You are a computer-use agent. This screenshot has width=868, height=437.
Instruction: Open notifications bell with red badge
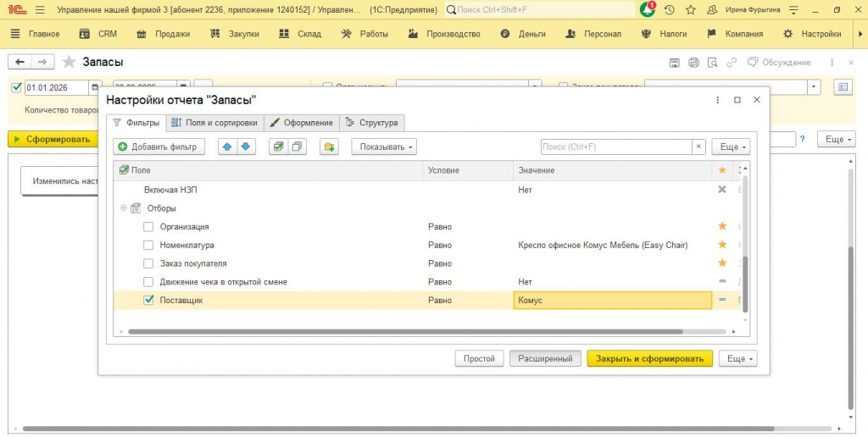tap(647, 9)
